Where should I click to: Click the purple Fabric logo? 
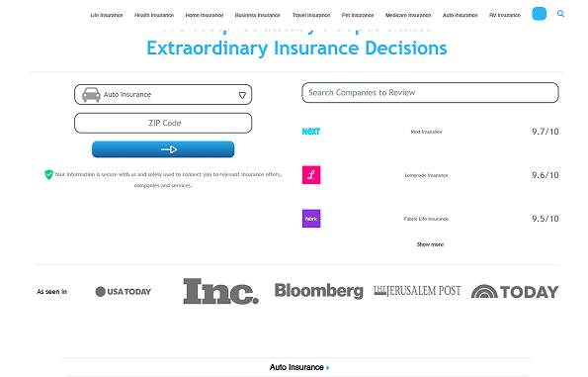(x=311, y=219)
